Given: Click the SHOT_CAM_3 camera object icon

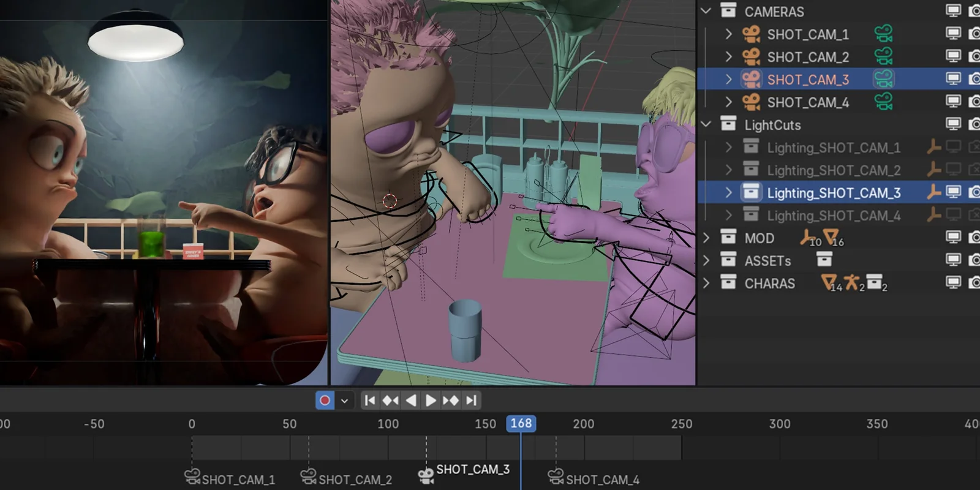Looking at the screenshot, I should pos(751,80).
